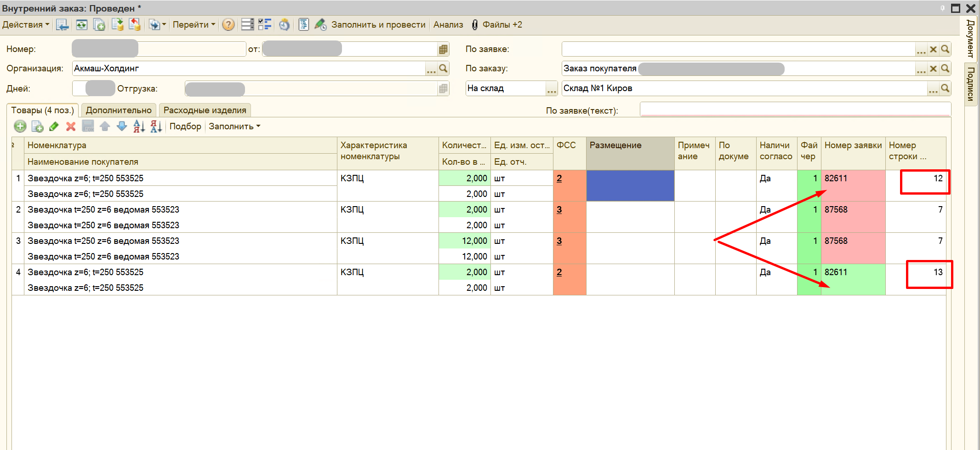Open ФСС link 2 in row 1
The height and width of the screenshot is (450, 980).
coord(559,179)
